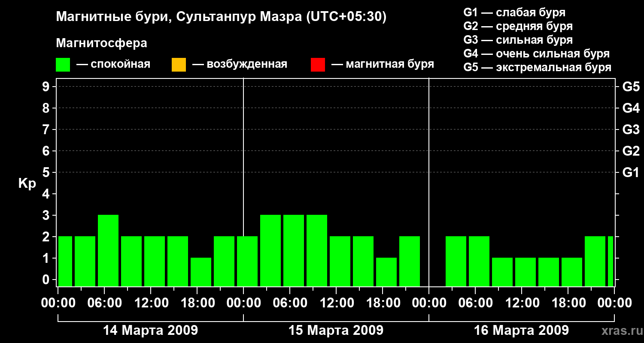This screenshot has height=343, width=644.
Task: Select the "15 Марта 2009" date label
Action: point(336,331)
